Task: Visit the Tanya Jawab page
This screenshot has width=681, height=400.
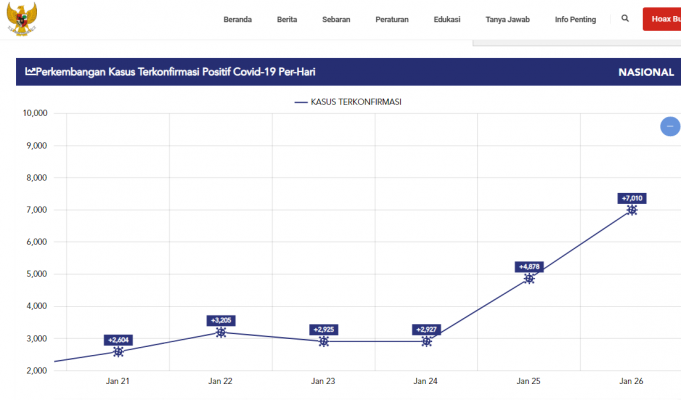Action: pyautogui.click(x=507, y=19)
